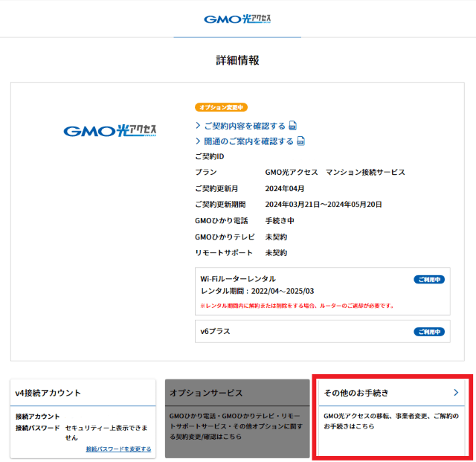Select the v6プラス row text
Screen dimensions: 476x462
point(215,331)
